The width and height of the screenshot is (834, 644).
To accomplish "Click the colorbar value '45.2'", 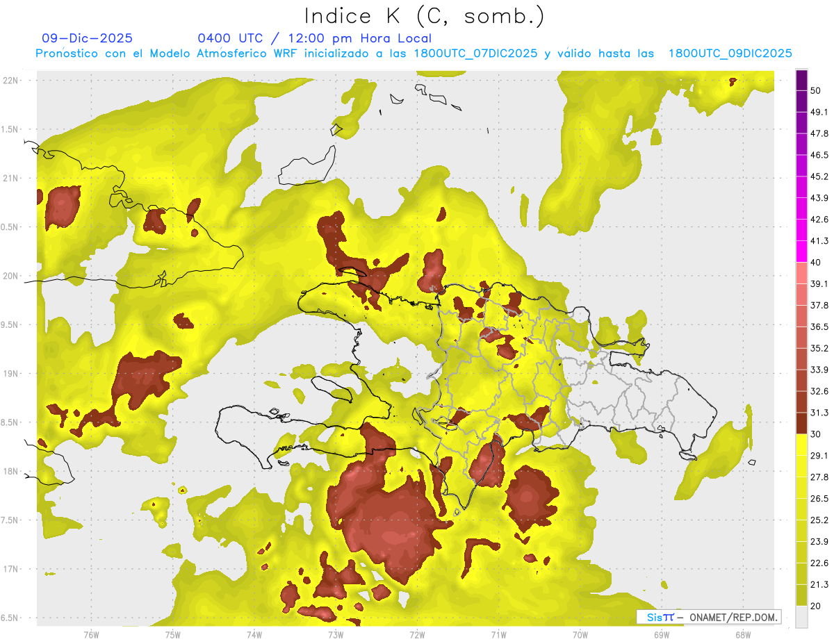I will (x=819, y=176).
